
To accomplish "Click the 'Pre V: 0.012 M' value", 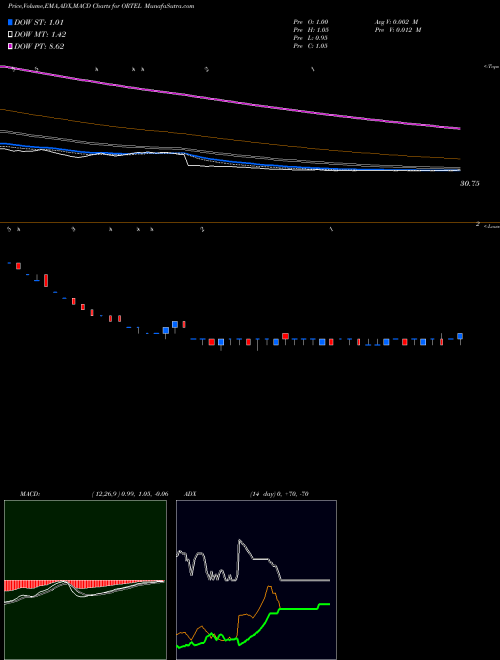I will click(x=398, y=30).
